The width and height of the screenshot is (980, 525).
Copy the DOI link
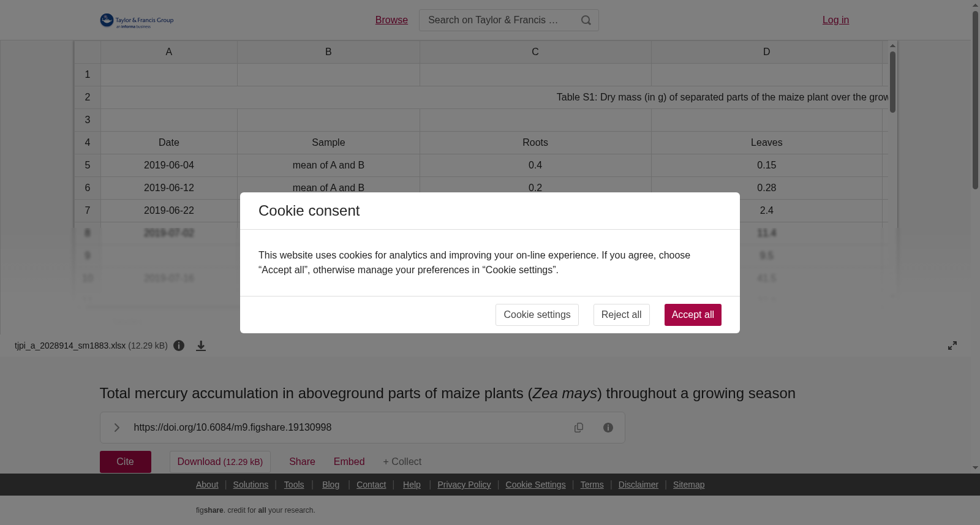pos(579,428)
